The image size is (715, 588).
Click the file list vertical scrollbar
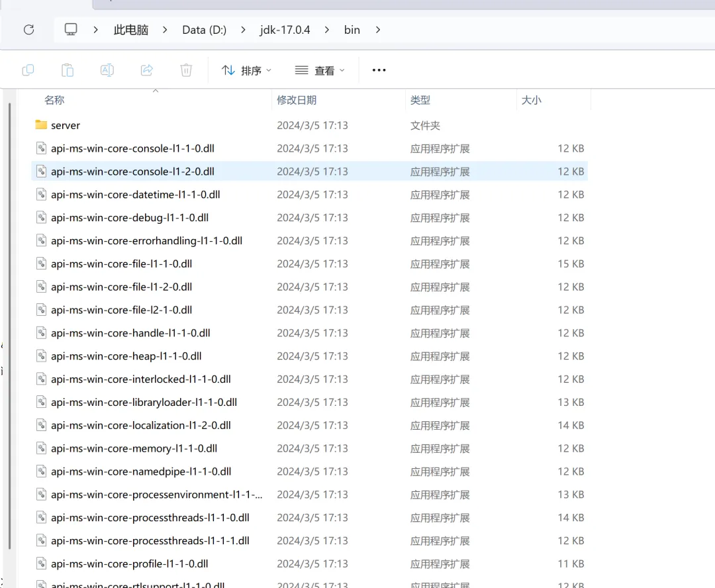point(9,326)
